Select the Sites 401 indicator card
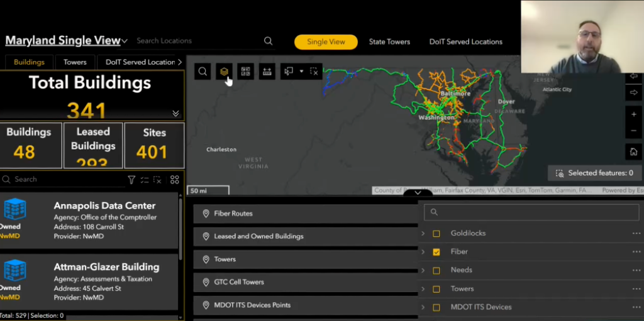Screen dimensions: 644x321 point(155,145)
